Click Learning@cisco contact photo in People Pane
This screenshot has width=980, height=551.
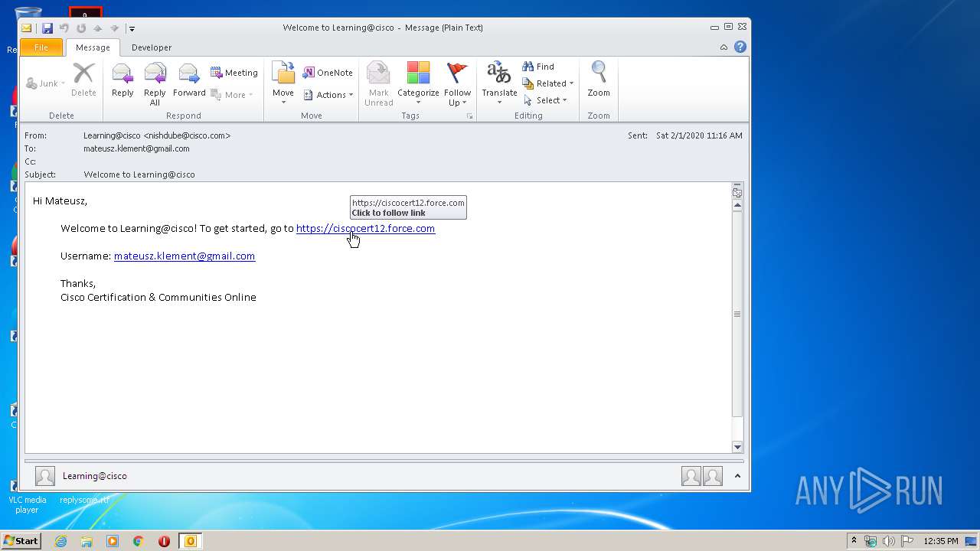45,476
